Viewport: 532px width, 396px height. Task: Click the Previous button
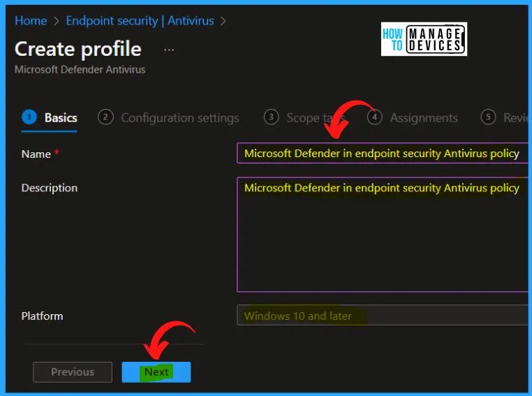pos(73,372)
